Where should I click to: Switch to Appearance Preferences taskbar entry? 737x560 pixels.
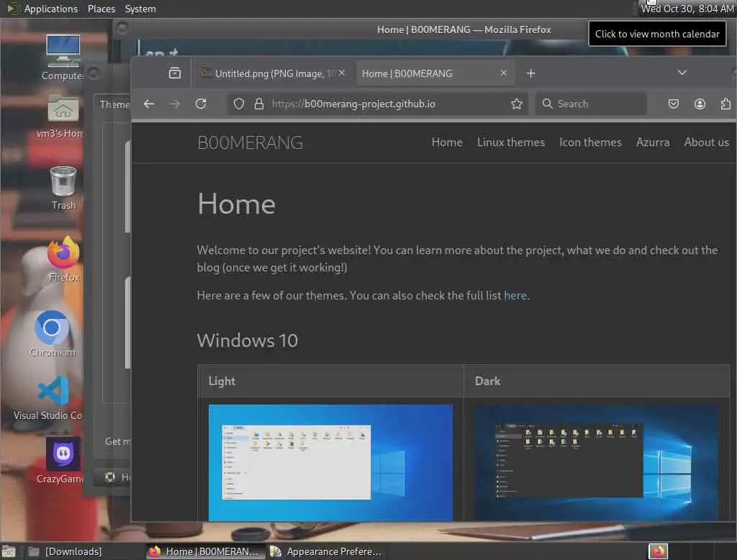(x=326, y=551)
